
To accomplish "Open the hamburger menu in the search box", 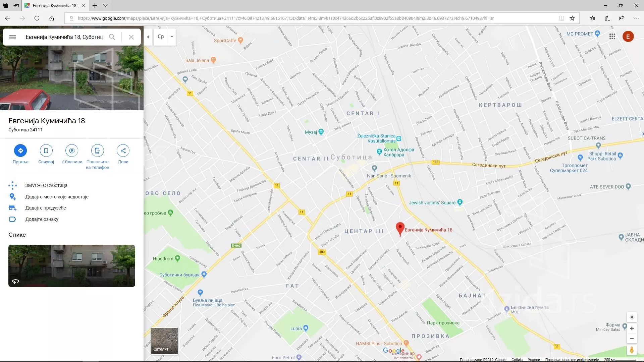I will 12,37.
